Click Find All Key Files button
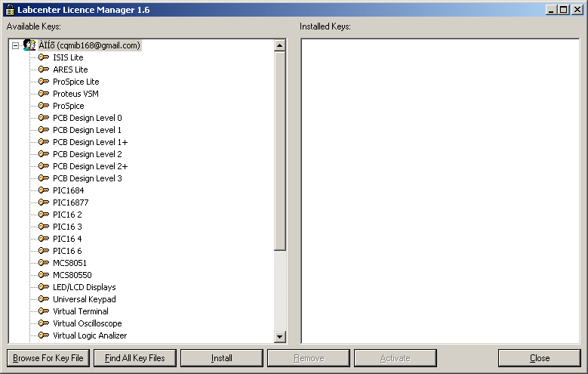The image size is (588, 374). (135, 358)
